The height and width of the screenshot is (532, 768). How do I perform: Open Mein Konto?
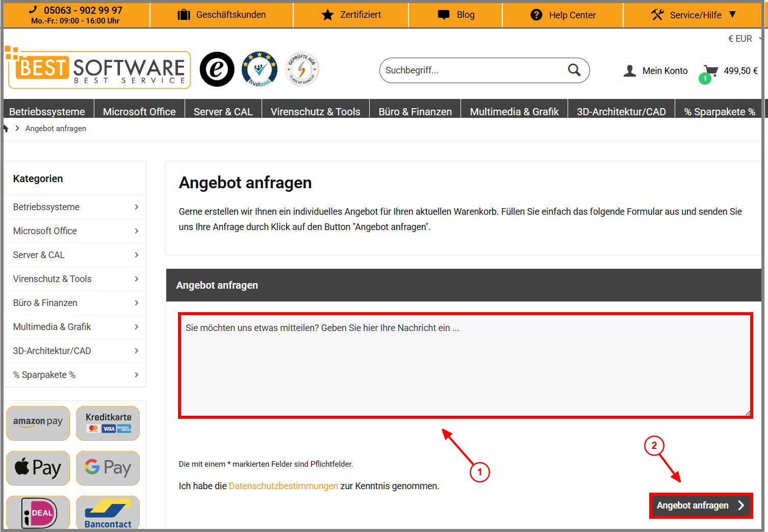click(x=656, y=70)
